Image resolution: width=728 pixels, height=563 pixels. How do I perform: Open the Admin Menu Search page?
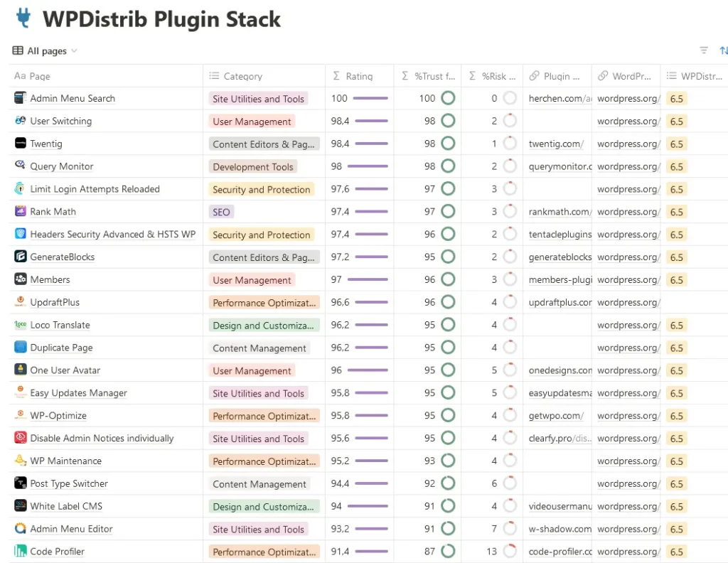pos(73,98)
